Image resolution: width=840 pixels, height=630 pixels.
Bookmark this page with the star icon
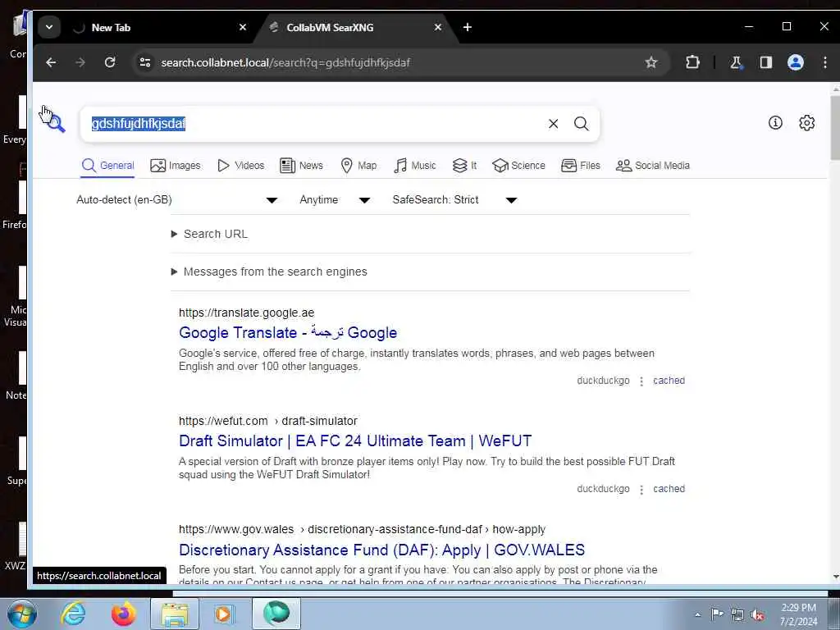click(651, 62)
